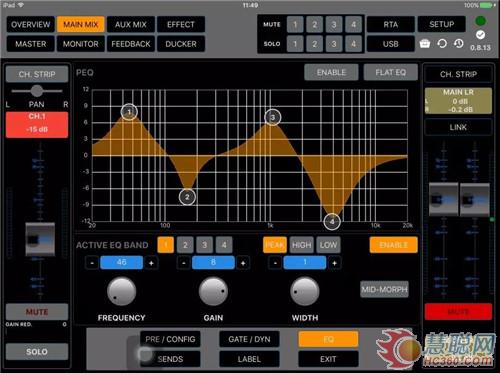
Task: Open the USB page
Action: pos(391,44)
